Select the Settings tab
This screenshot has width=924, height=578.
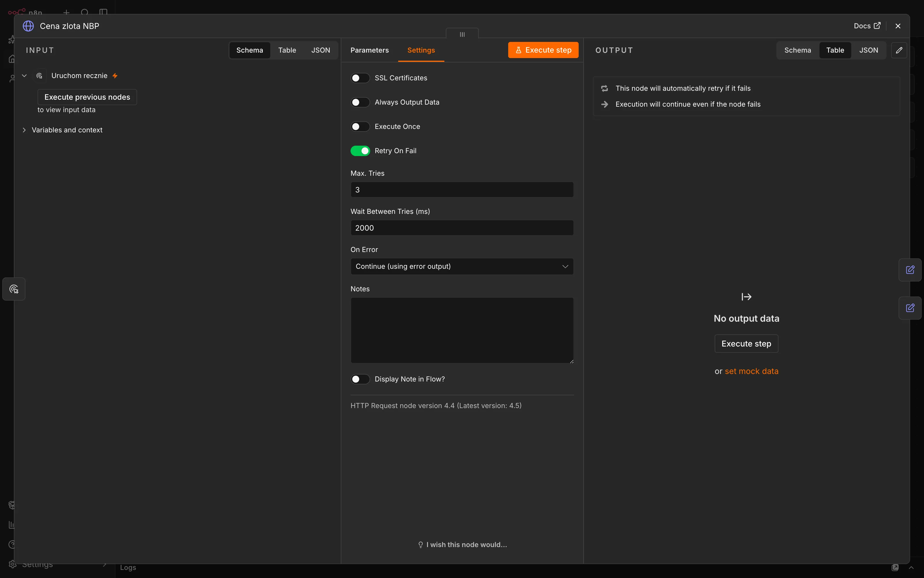(421, 50)
